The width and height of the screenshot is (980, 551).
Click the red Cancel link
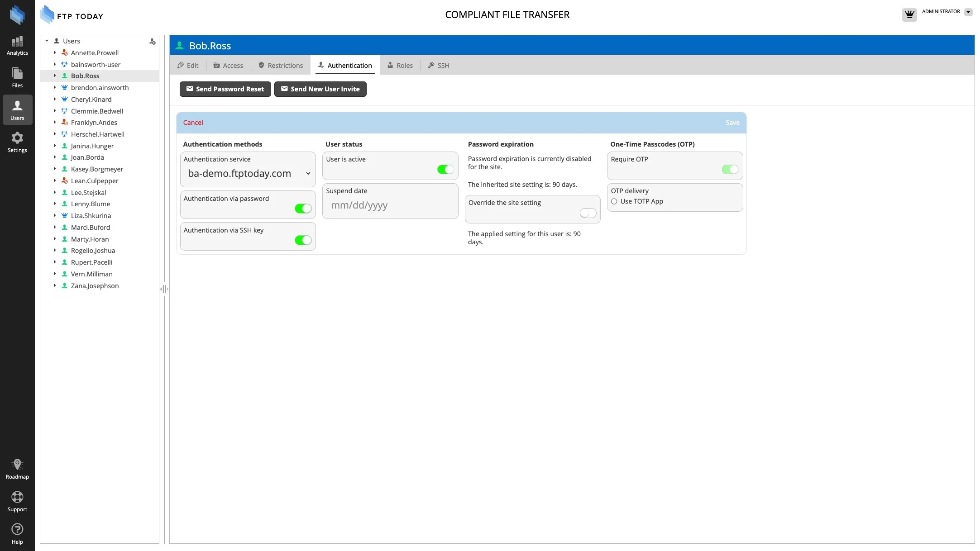(193, 123)
